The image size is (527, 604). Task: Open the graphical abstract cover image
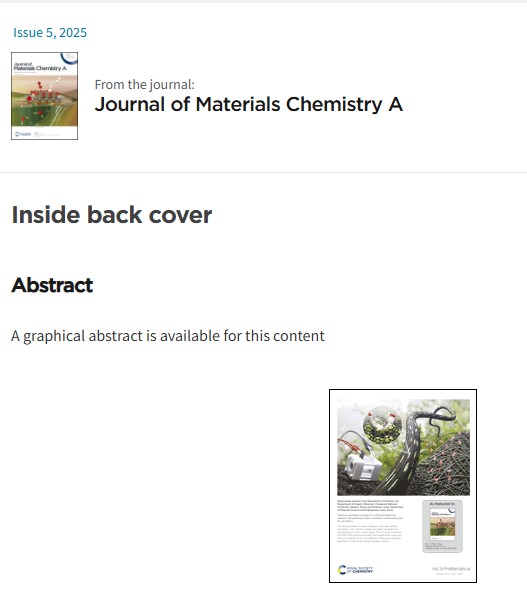pyautogui.click(x=403, y=486)
